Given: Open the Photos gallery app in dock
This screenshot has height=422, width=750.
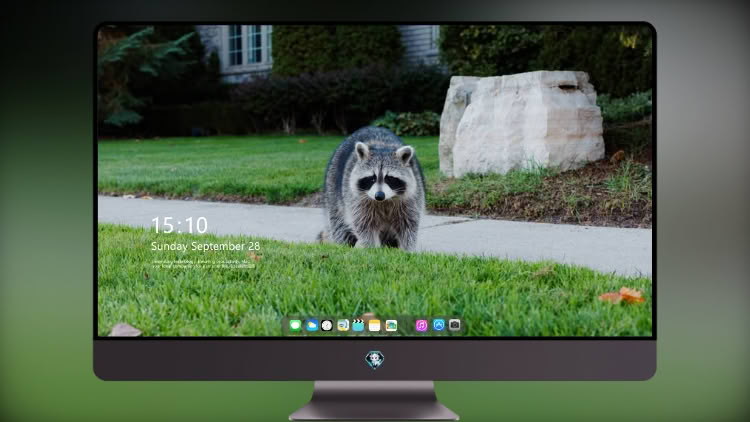Looking at the screenshot, I should pyautogui.click(x=391, y=326).
